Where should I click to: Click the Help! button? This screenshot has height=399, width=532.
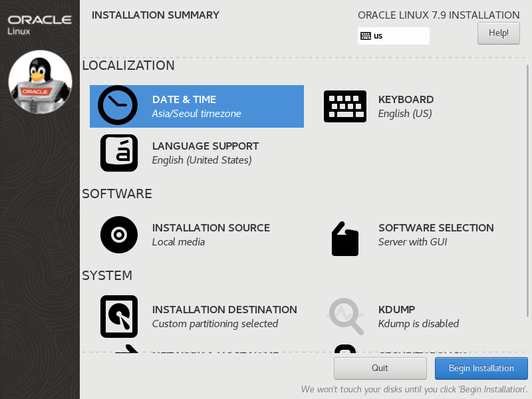(498, 33)
